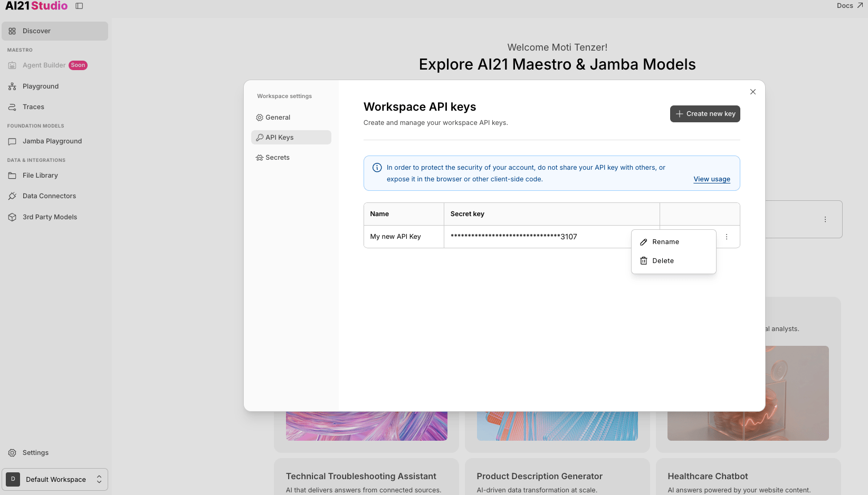Viewport: 868px width, 495px height.
Task: Click the 'My new API Key' name cell
Action: (x=404, y=237)
